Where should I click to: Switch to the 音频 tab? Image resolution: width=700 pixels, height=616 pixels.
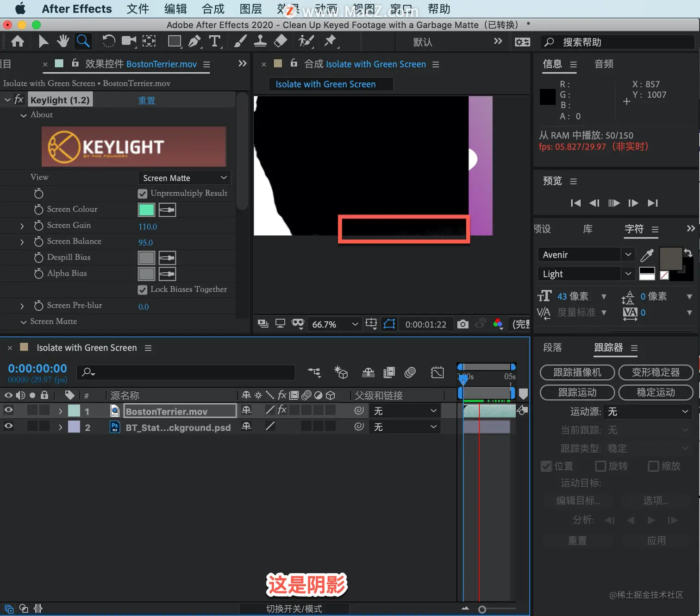click(604, 64)
